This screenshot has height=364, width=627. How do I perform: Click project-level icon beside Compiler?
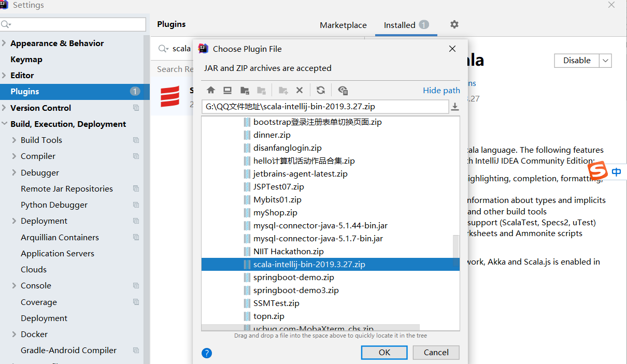tap(136, 156)
